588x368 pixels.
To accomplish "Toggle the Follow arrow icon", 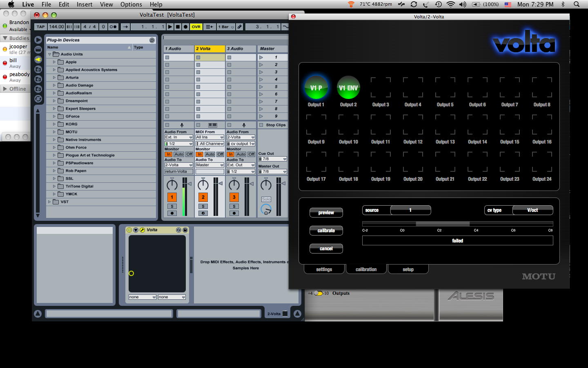I will click(x=125, y=27).
